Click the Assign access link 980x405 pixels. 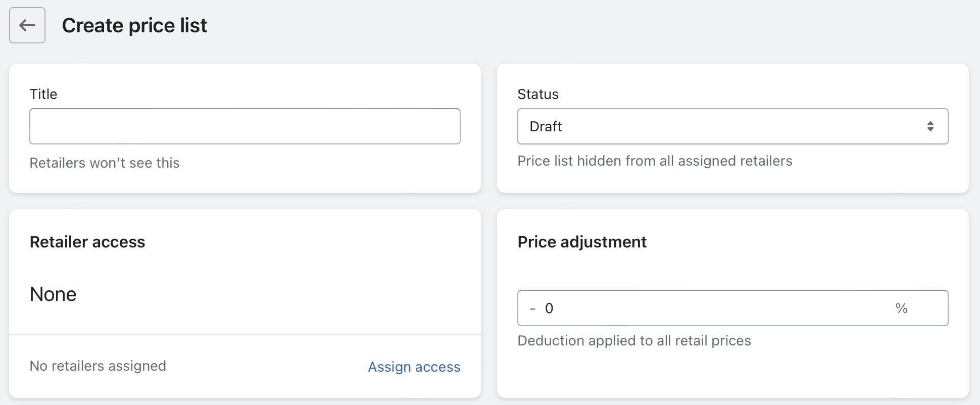[414, 367]
